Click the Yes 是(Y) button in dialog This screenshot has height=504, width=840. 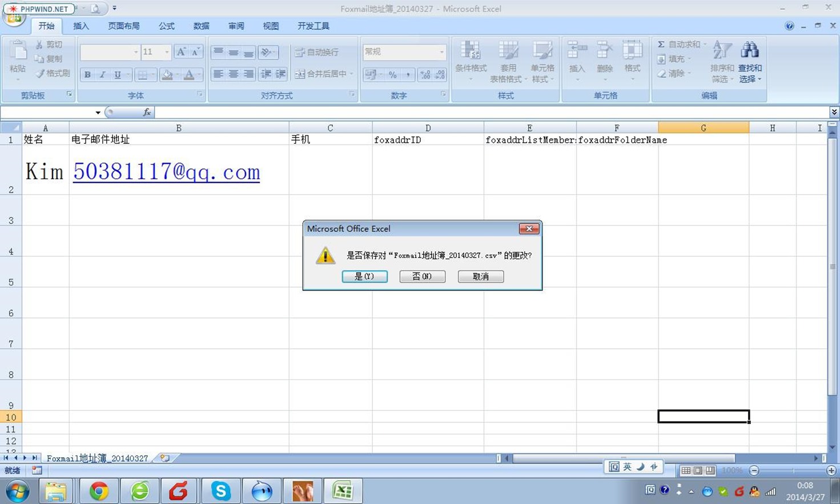coord(364,276)
